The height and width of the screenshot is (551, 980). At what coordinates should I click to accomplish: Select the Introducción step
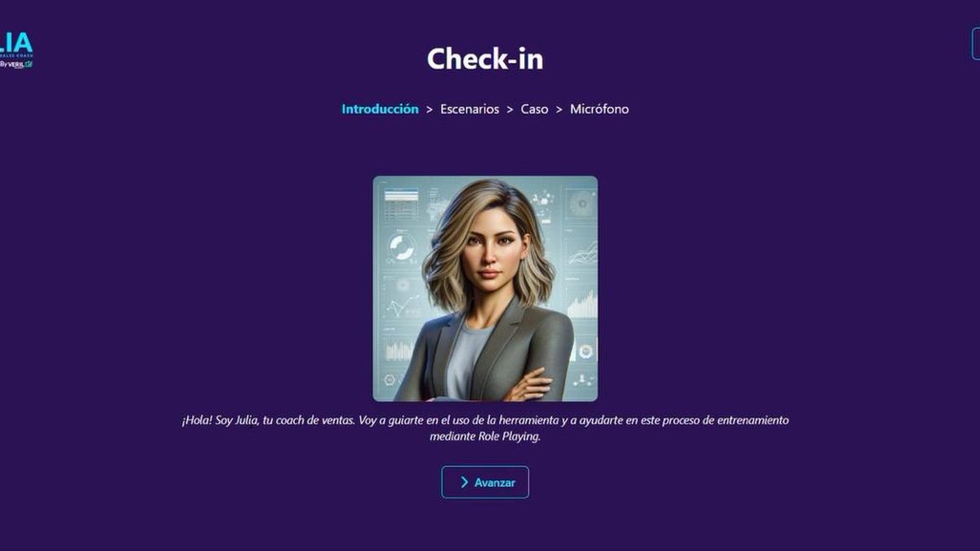point(380,109)
